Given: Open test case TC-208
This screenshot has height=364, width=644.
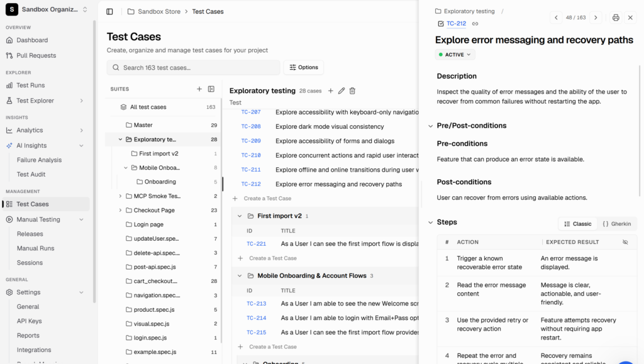Looking at the screenshot, I should pyautogui.click(x=251, y=127).
